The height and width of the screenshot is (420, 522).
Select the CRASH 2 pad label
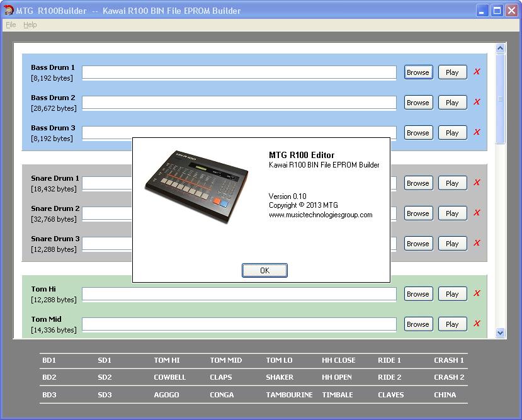point(449,377)
